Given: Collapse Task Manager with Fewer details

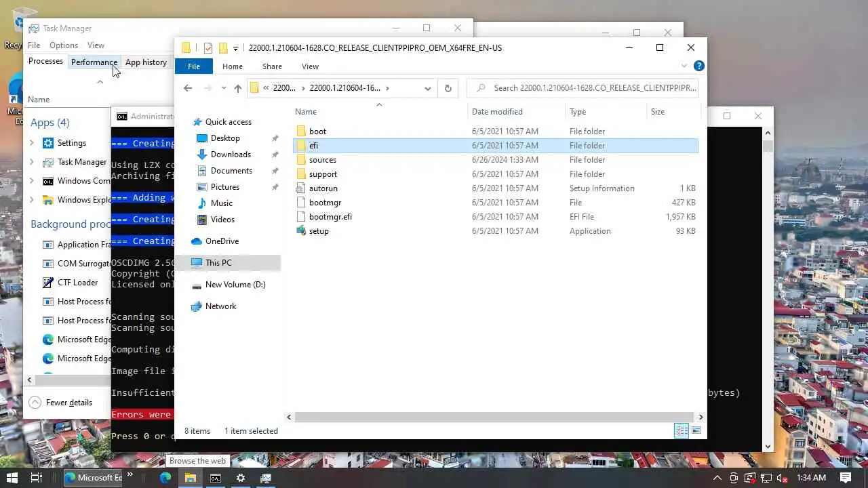Looking at the screenshot, I should [x=61, y=403].
